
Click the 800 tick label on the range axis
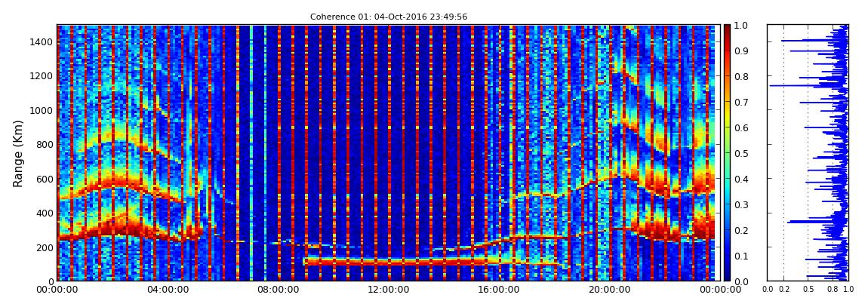[46, 144]
